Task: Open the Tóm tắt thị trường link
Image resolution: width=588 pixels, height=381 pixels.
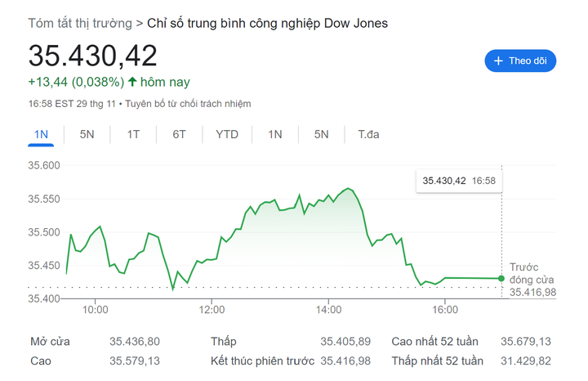Action: (x=80, y=23)
